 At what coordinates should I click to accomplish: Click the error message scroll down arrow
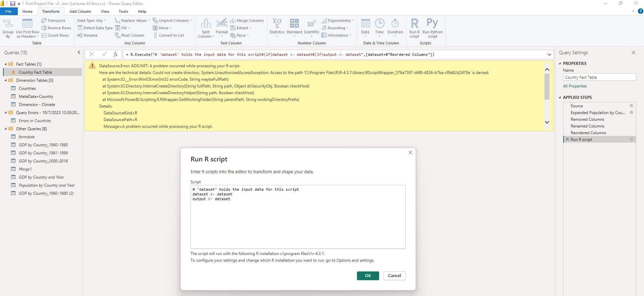click(547, 122)
